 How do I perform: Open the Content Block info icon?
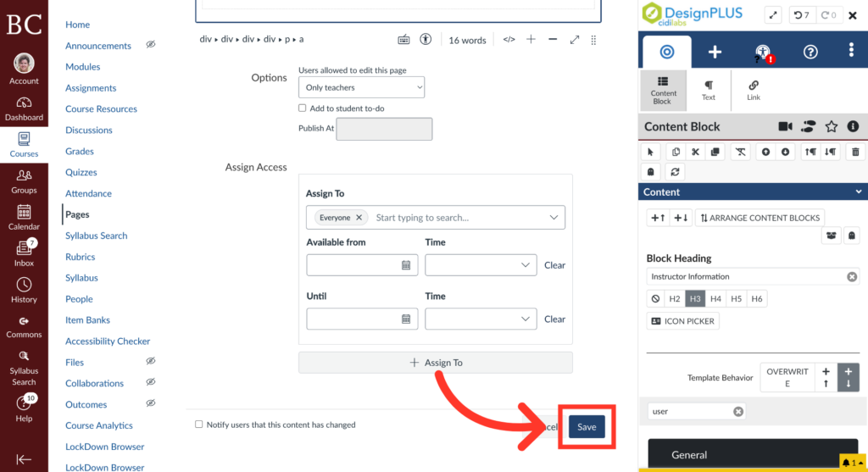(x=853, y=127)
